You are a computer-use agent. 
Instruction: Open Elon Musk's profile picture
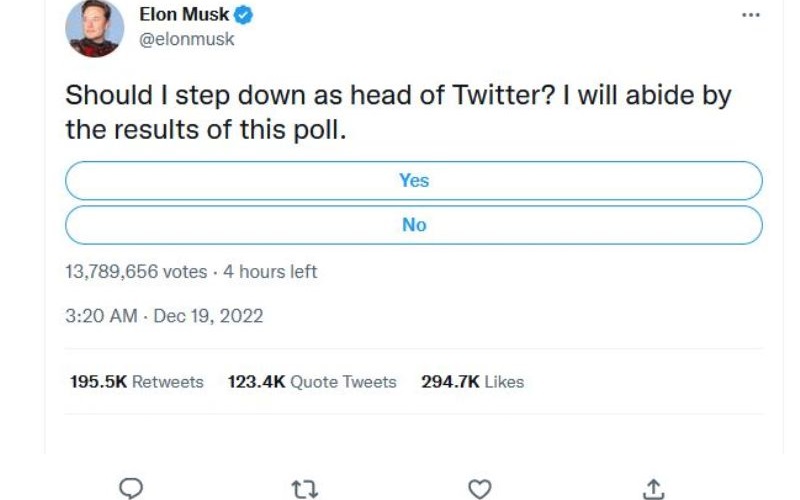click(94, 28)
